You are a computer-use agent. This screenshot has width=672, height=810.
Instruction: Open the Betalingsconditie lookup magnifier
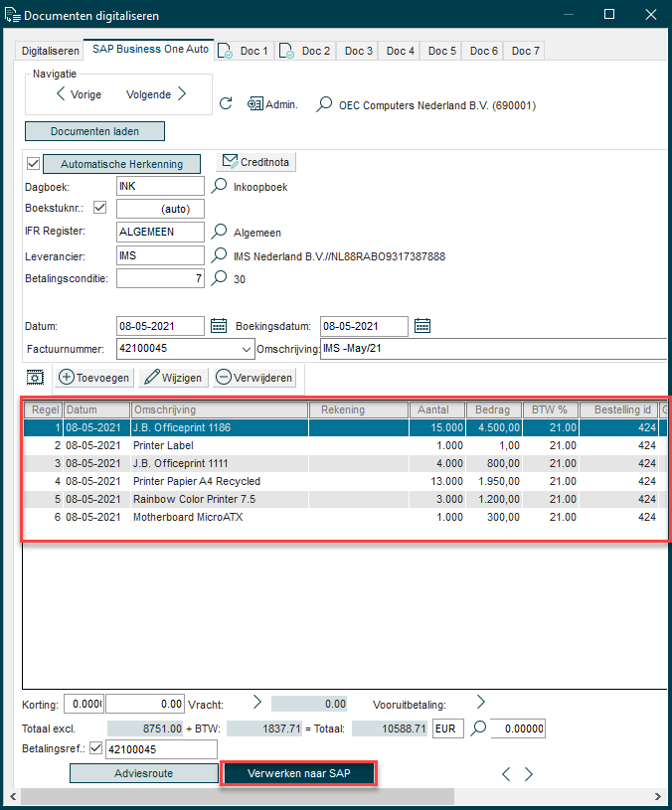pyautogui.click(x=219, y=278)
